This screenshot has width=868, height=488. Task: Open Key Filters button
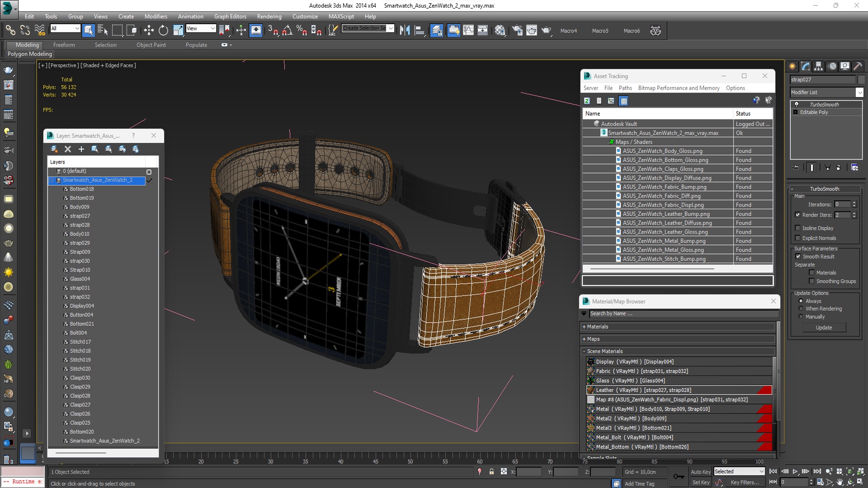click(x=745, y=483)
